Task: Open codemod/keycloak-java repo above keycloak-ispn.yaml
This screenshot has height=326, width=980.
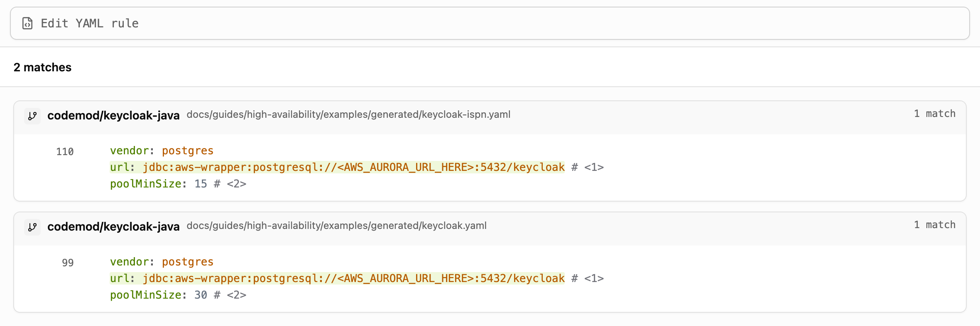Action: tap(113, 115)
